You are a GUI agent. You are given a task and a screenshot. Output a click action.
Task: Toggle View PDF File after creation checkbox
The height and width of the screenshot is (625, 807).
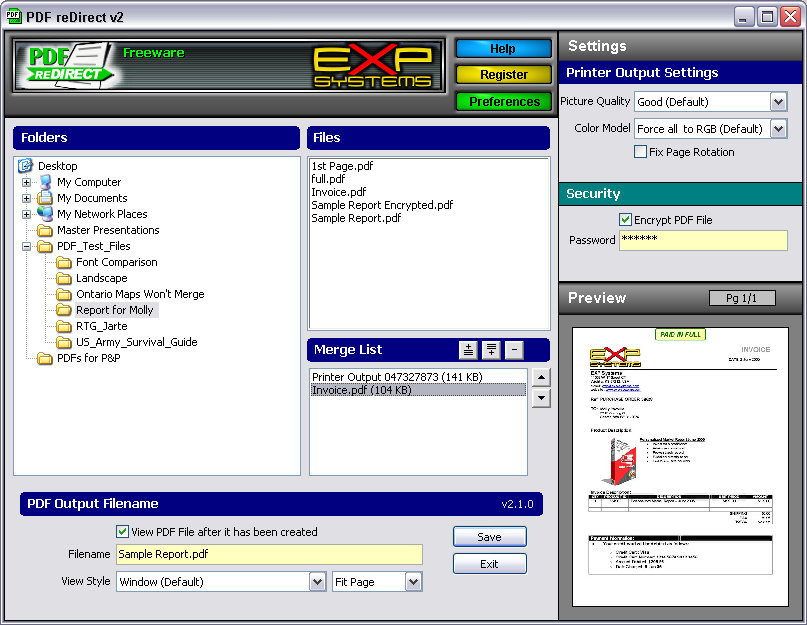pyautogui.click(x=122, y=531)
